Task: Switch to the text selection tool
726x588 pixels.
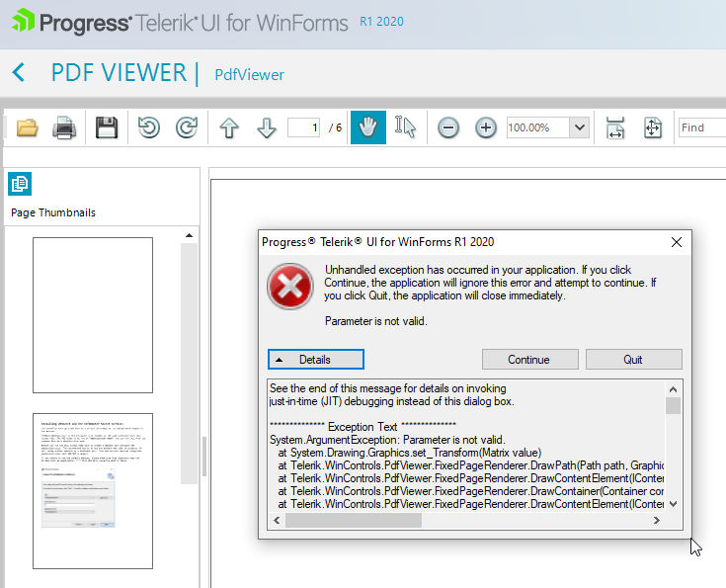Action: coord(405,127)
